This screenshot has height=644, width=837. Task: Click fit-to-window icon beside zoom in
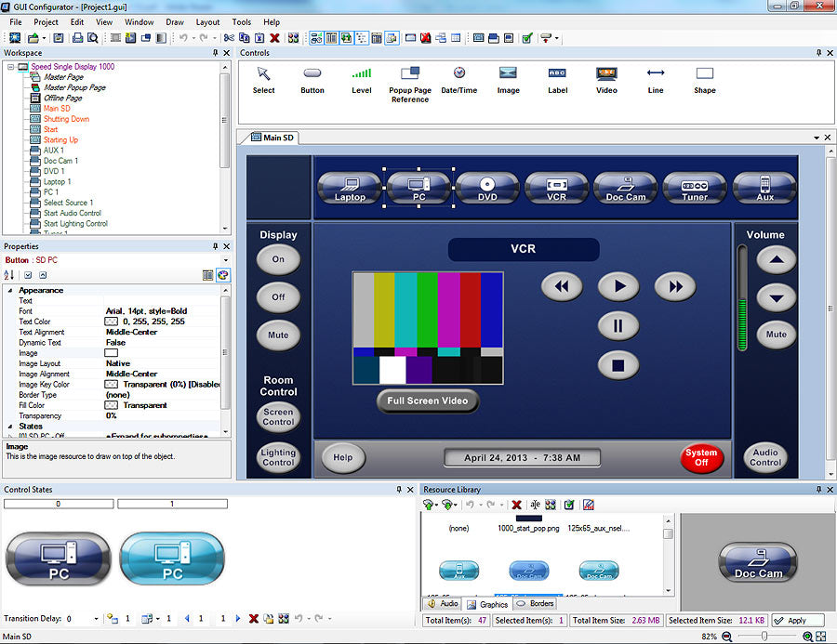click(x=821, y=636)
